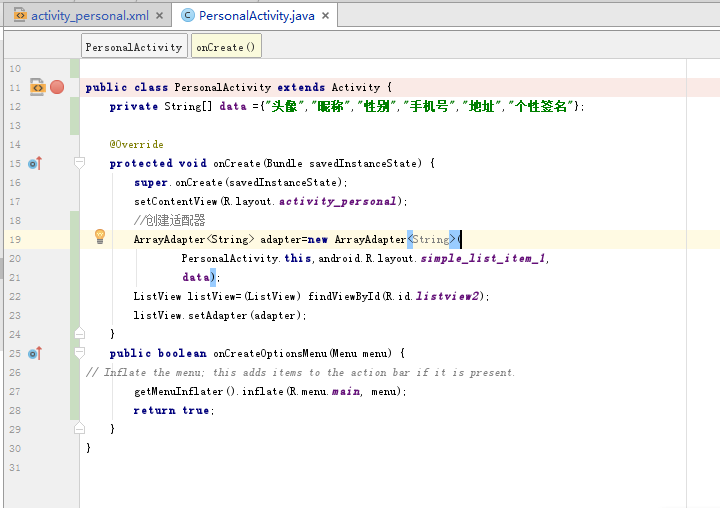Click the override marker on line 15

[34, 163]
